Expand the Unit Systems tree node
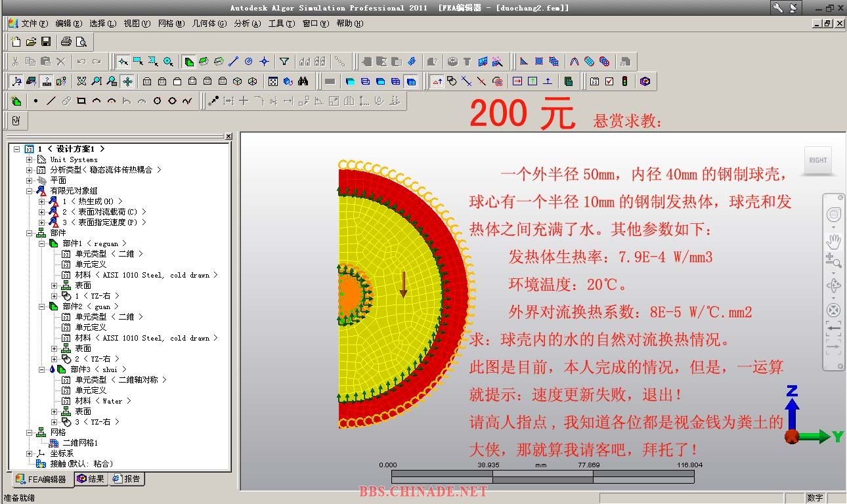The width and height of the screenshot is (847, 504). 29,159
